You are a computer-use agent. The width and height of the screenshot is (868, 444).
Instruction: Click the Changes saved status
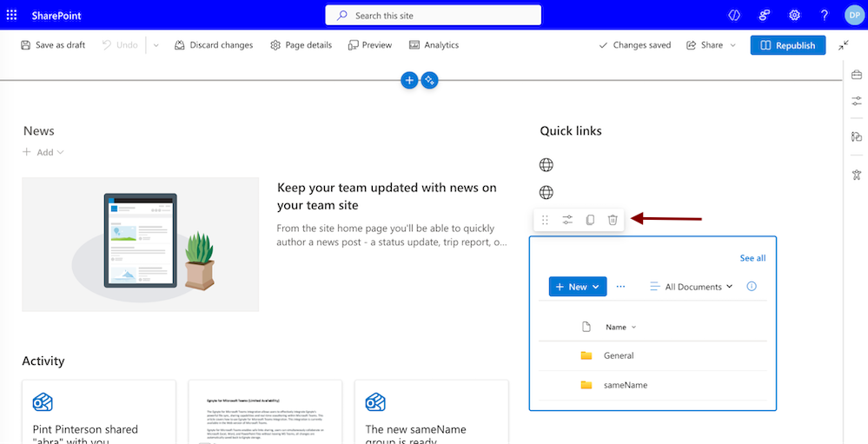[x=635, y=45]
